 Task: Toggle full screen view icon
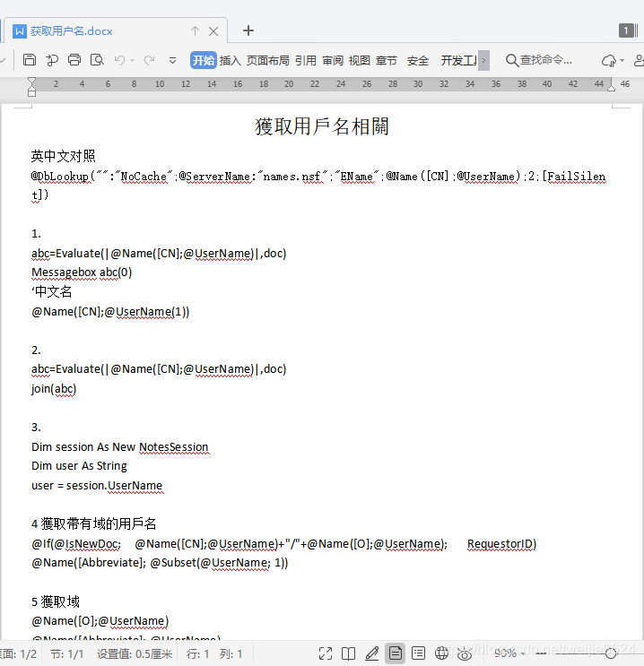(x=326, y=653)
